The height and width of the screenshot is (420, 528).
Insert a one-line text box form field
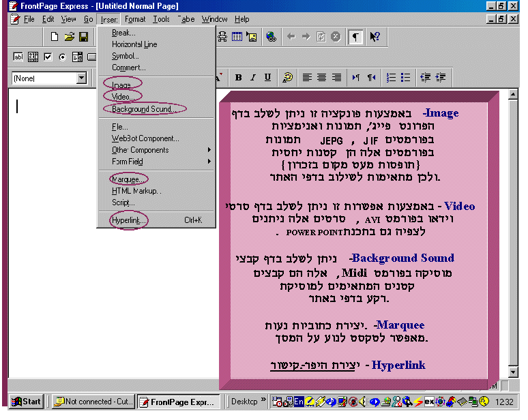pyautogui.click(x=18, y=57)
